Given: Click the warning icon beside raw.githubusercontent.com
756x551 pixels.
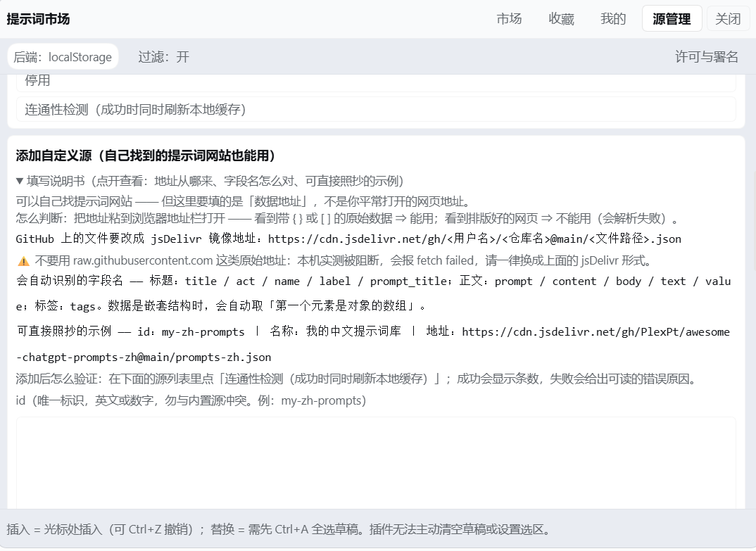Looking at the screenshot, I should (x=24, y=261).
